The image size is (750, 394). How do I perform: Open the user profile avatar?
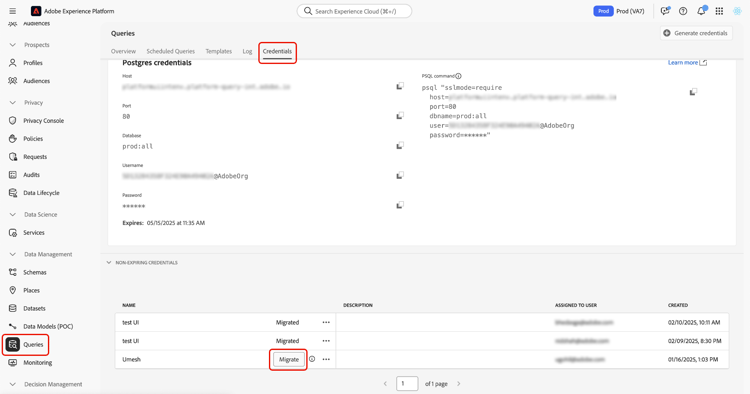pos(737,11)
